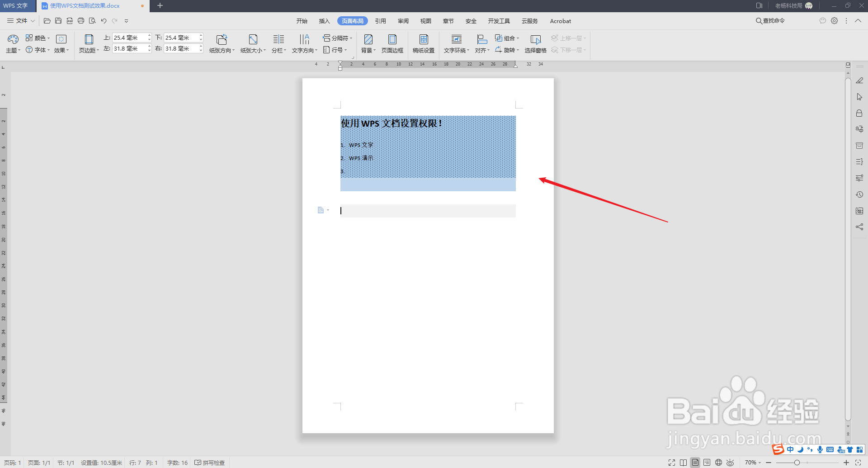868x468 pixels.
Task: Click the Align (对齐) icon
Action: tap(482, 39)
